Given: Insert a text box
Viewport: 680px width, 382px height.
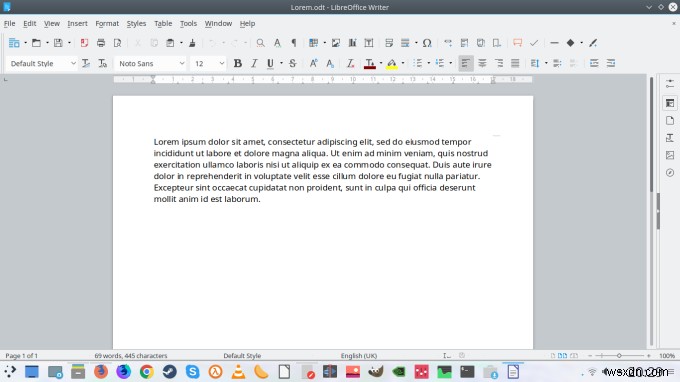Looking at the screenshot, I should click(x=369, y=43).
